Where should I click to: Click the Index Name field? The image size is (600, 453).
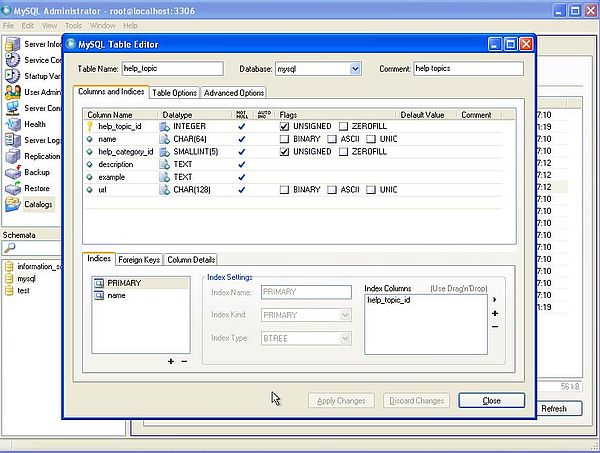[306, 292]
